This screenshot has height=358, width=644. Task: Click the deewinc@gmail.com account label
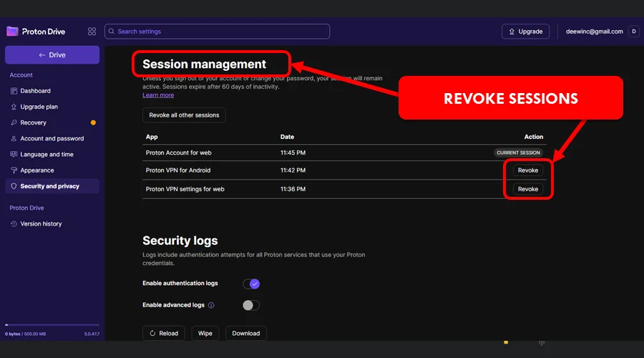pos(595,32)
